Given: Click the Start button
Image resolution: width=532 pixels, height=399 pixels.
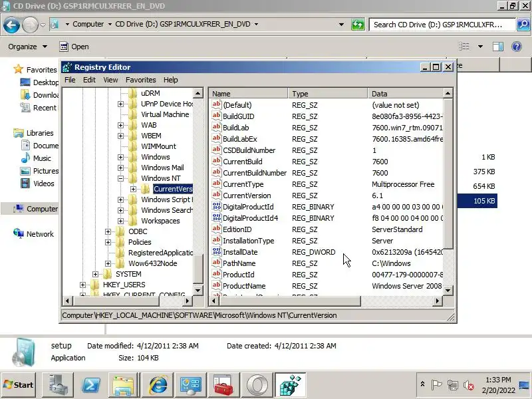Looking at the screenshot, I should point(19,385).
